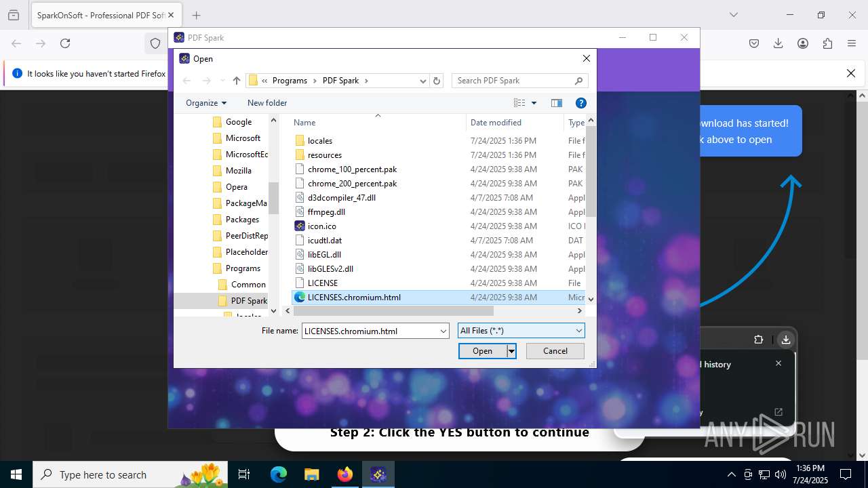Click the Open button
This screenshot has height=488, width=868.
[483, 351]
